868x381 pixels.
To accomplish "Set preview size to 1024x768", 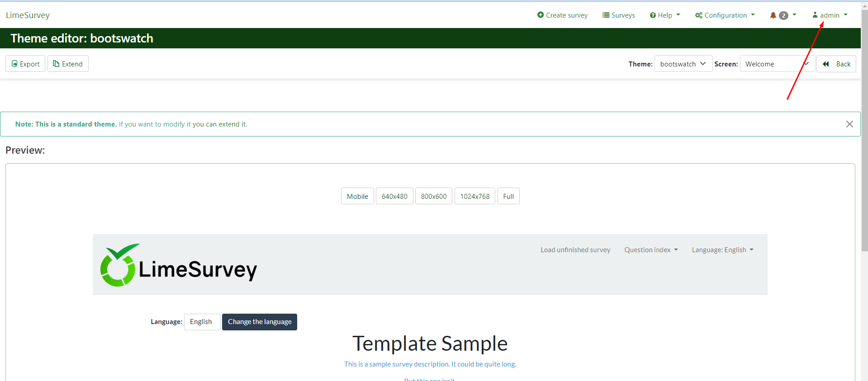I will 475,196.
